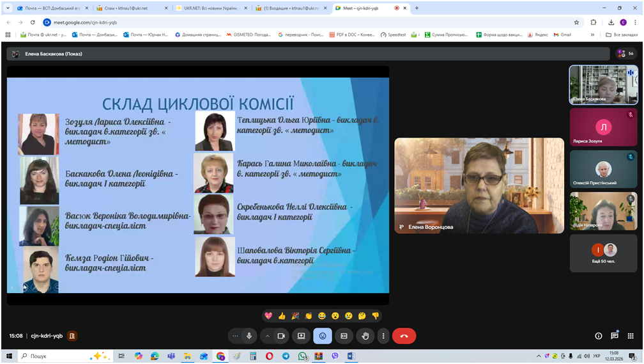This screenshot has width=644, height=364.
Task: Open more options three-dot menu
Action: [x=383, y=336]
